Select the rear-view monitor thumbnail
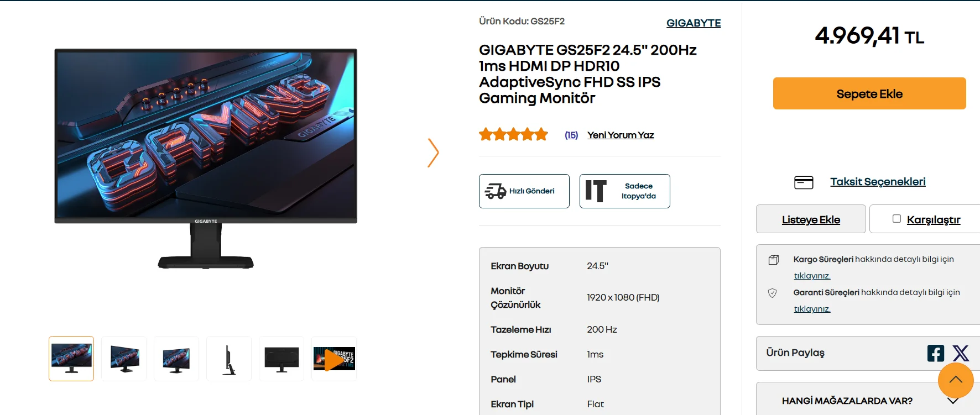 point(282,359)
